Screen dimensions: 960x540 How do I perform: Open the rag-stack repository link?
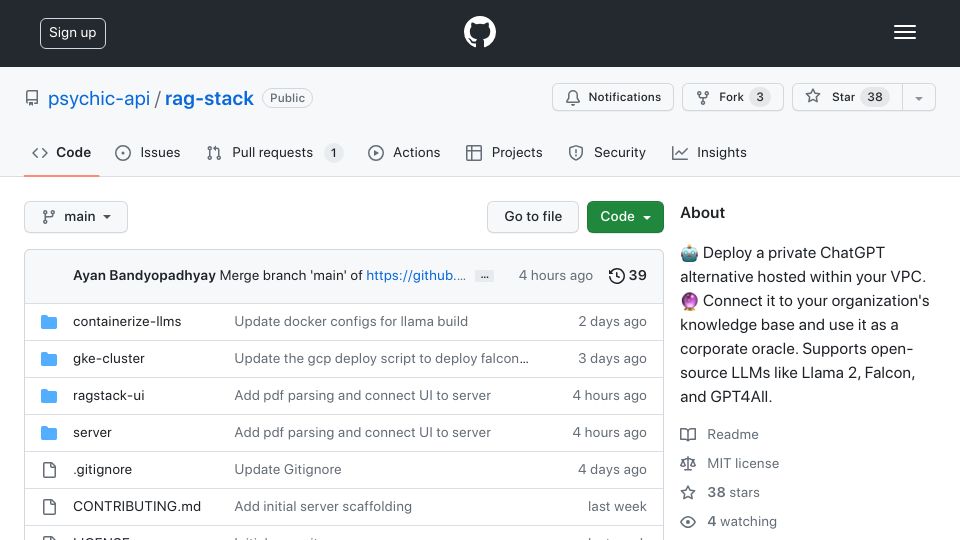tap(209, 98)
